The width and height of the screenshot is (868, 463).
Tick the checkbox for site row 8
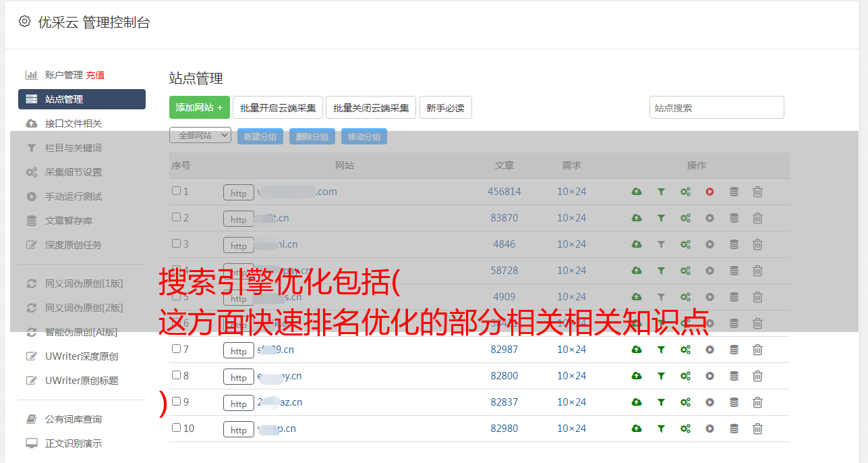click(x=176, y=375)
